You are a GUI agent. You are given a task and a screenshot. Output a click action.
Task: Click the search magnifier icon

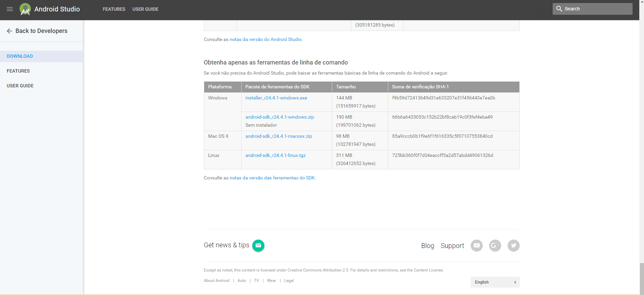(x=559, y=9)
